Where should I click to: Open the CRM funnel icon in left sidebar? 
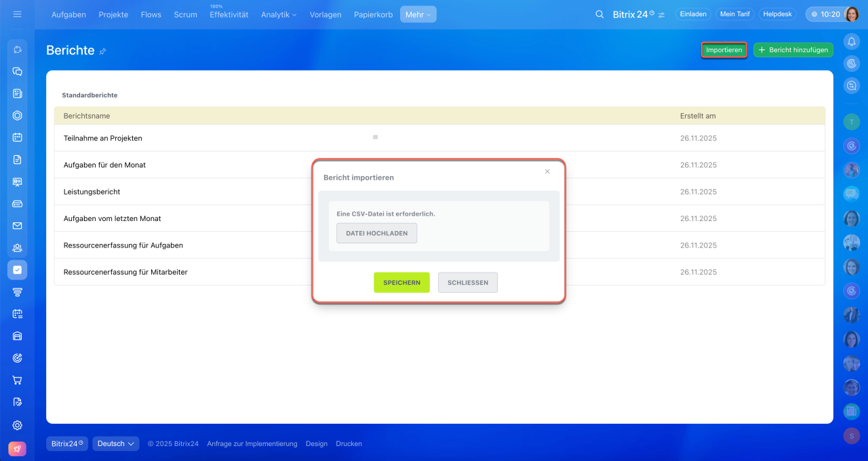[x=18, y=292]
